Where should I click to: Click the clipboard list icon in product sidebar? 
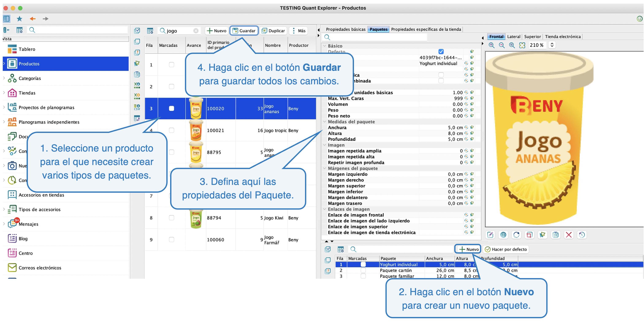pos(137,74)
